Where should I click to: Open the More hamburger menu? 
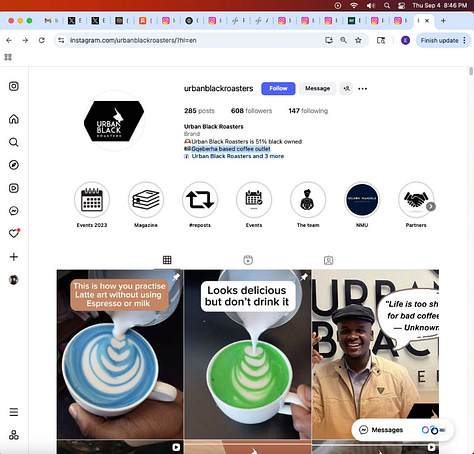pos(14,412)
